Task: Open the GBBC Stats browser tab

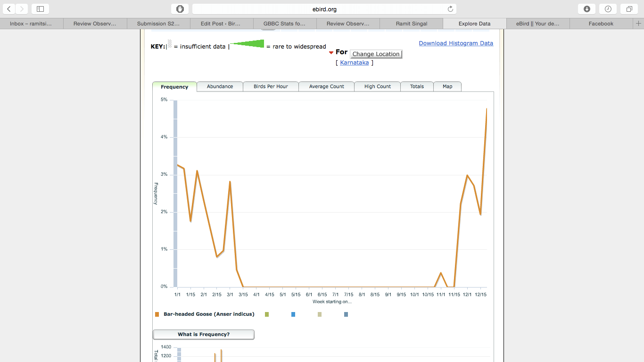Action: click(x=285, y=24)
